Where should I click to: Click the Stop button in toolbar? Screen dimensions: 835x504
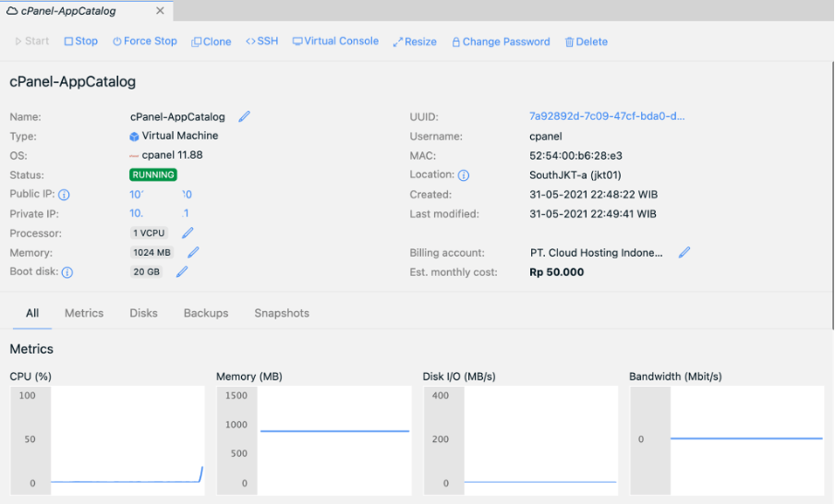(81, 41)
